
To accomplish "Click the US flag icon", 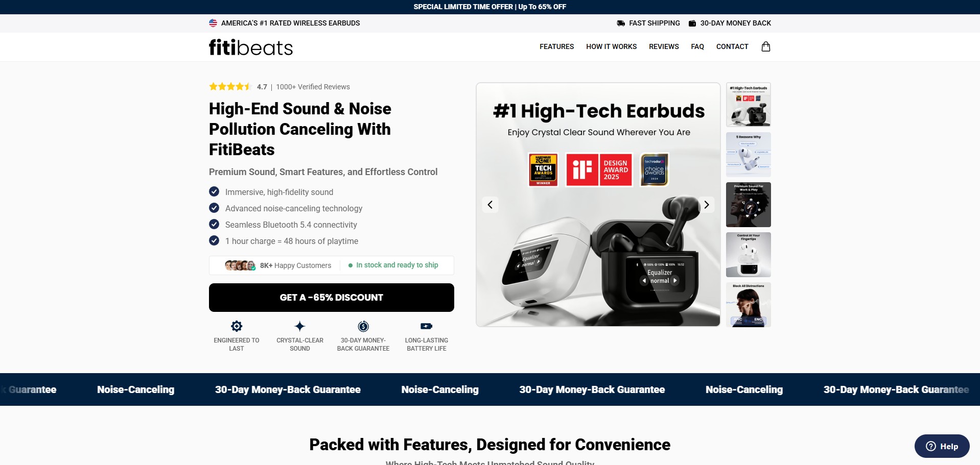I will click(x=213, y=23).
